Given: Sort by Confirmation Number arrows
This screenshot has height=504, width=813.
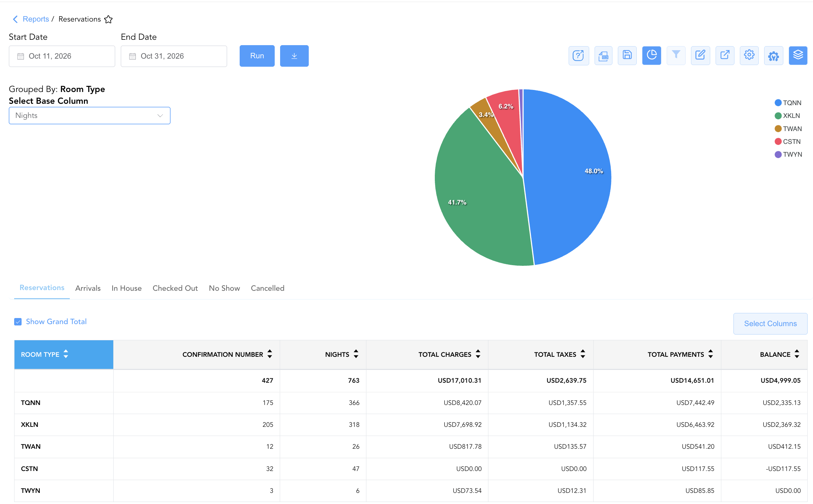Looking at the screenshot, I should pyautogui.click(x=270, y=354).
